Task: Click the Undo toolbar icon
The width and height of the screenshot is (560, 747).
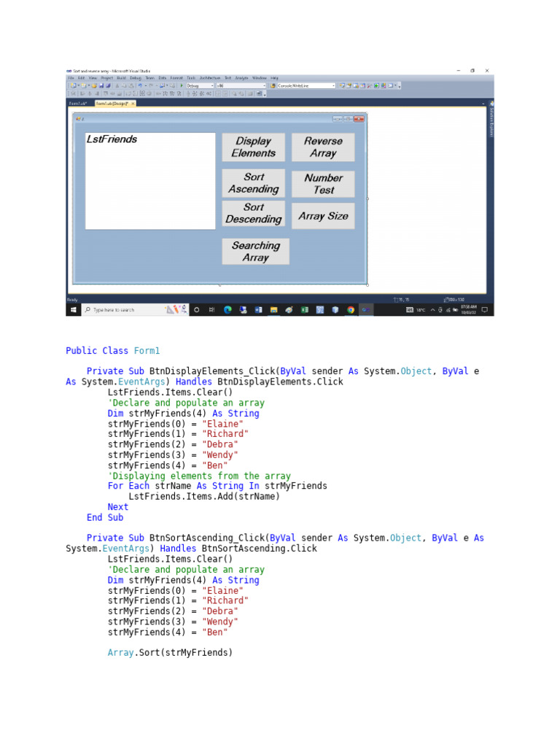Action: 140,86
